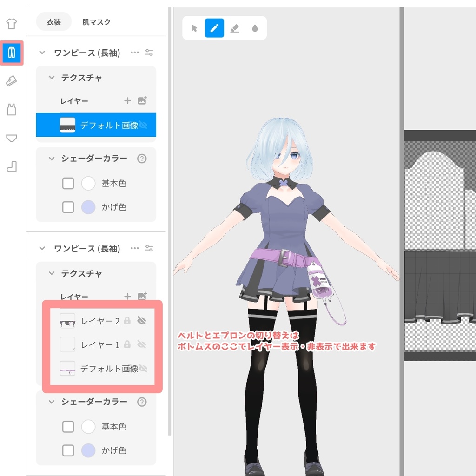The height and width of the screenshot is (476, 476).
Task: Switch to the Eraser tool
Action: tap(235, 28)
